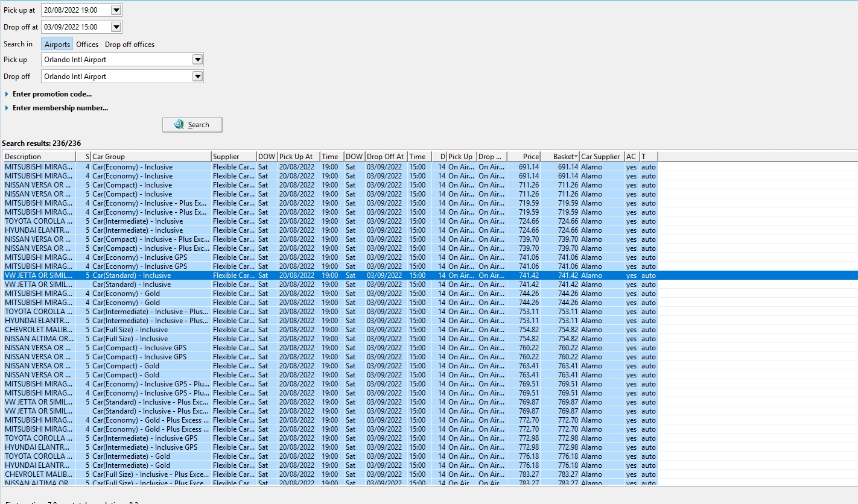
Task: Click the Drop Off At column header
Action: [386, 157]
